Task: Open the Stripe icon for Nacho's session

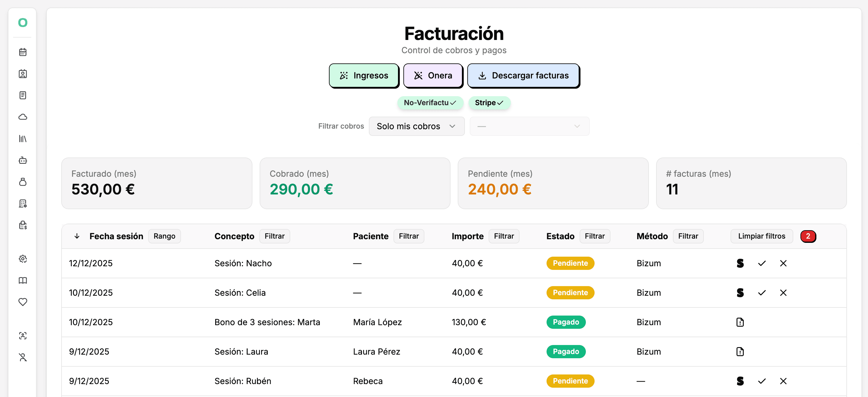Action: tap(740, 264)
